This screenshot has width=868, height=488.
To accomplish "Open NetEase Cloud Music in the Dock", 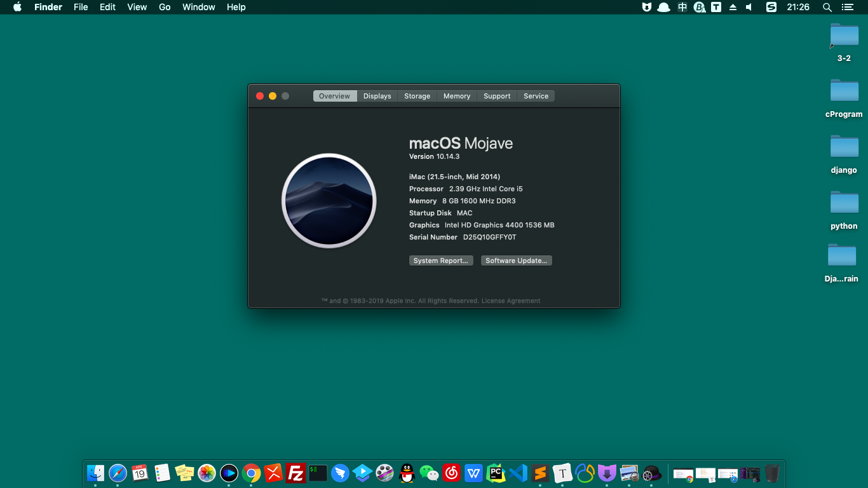I will coord(451,473).
